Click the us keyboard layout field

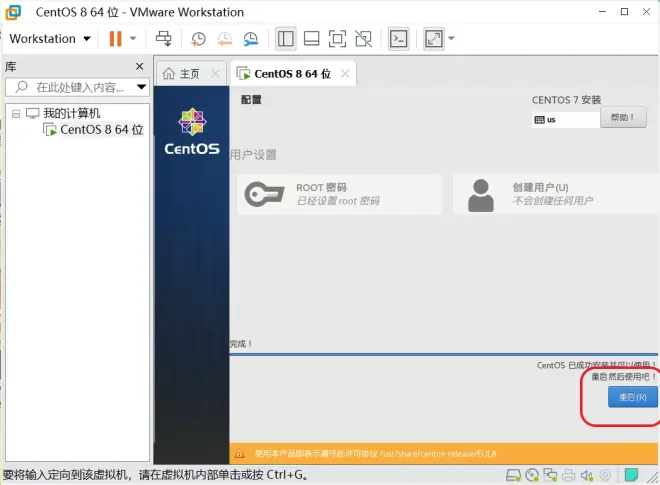(x=566, y=120)
